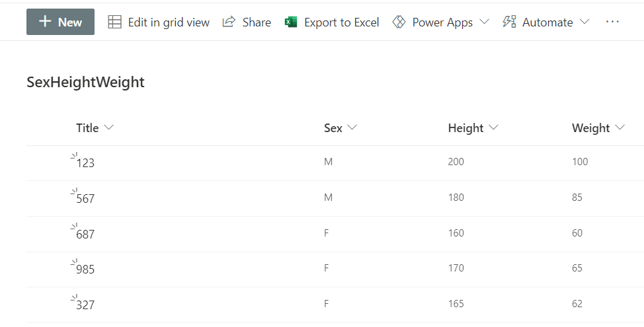Image resolution: width=644 pixels, height=327 pixels.
Task: Open the Title column sort dropdown
Action: (x=109, y=127)
